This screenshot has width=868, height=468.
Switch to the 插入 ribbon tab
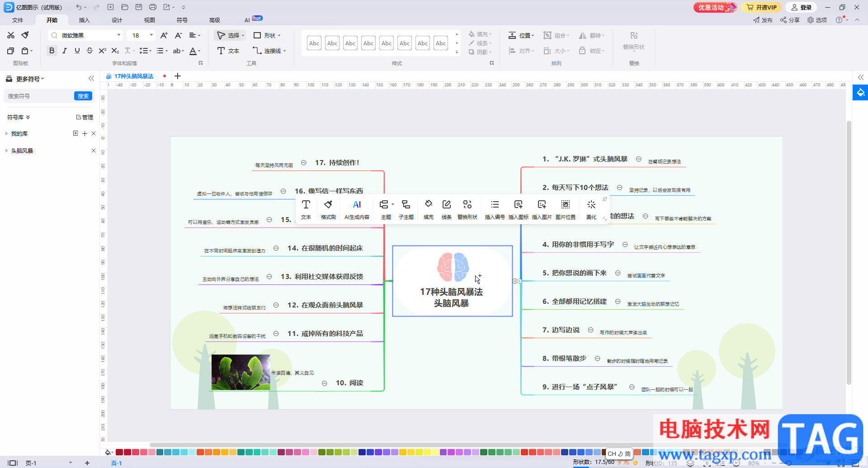tap(85, 20)
